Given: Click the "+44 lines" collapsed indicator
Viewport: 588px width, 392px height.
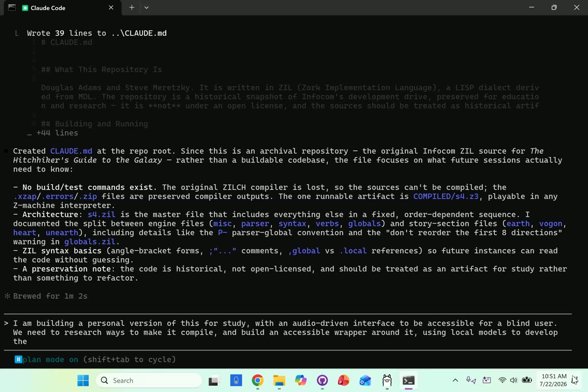Looking at the screenshot, I should (57, 133).
